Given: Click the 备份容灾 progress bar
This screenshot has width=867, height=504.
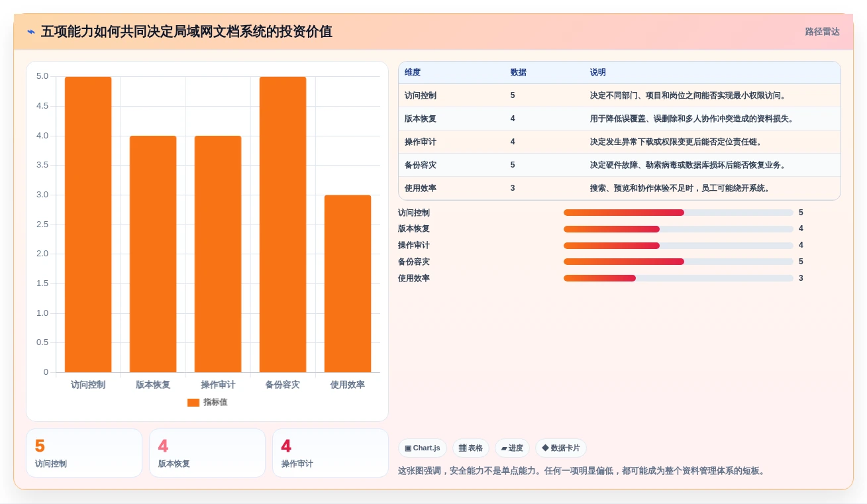Looking at the screenshot, I should (x=678, y=262).
